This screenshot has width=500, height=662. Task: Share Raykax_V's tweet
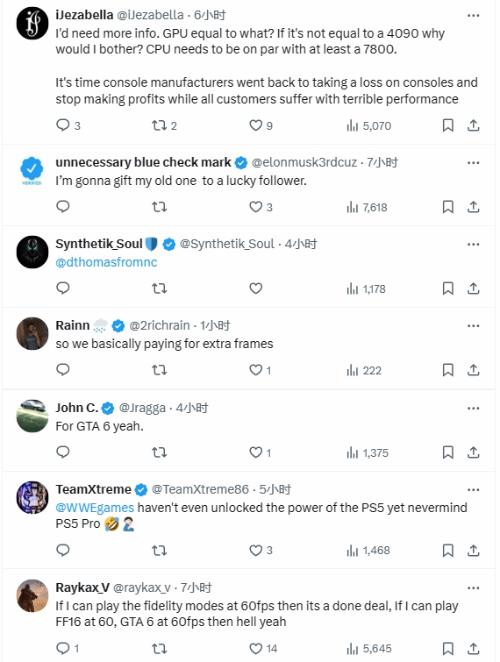click(473, 648)
